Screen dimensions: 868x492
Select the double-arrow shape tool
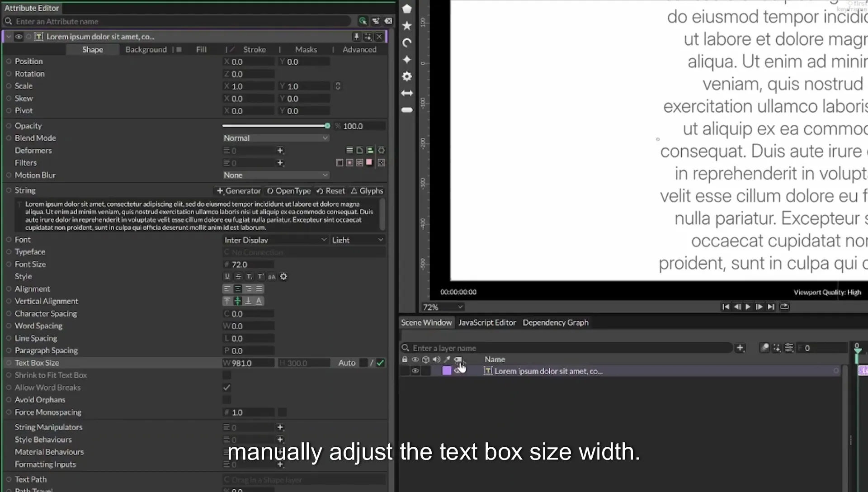click(x=407, y=93)
